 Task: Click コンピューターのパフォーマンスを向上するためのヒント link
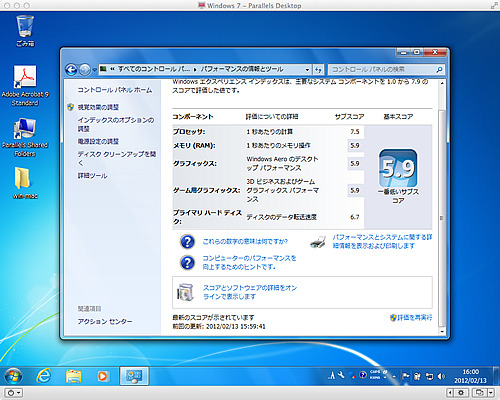point(249,262)
